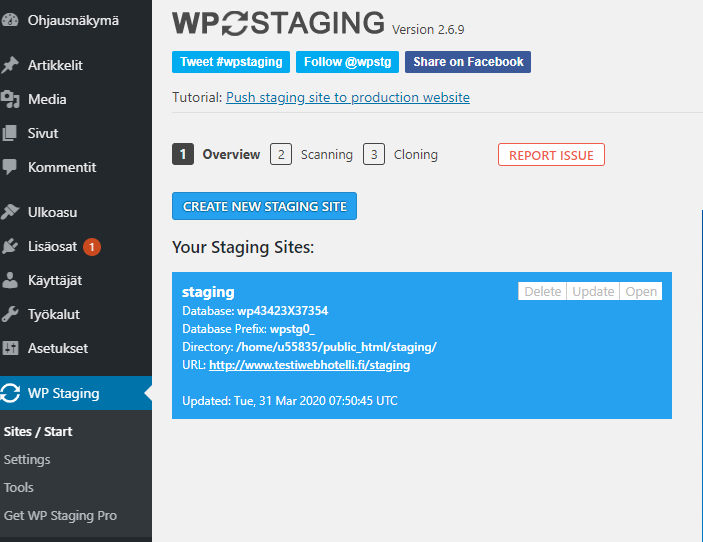Click Version 2.6.9 text
The width and height of the screenshot is (703, 542).
pos(428,30)
